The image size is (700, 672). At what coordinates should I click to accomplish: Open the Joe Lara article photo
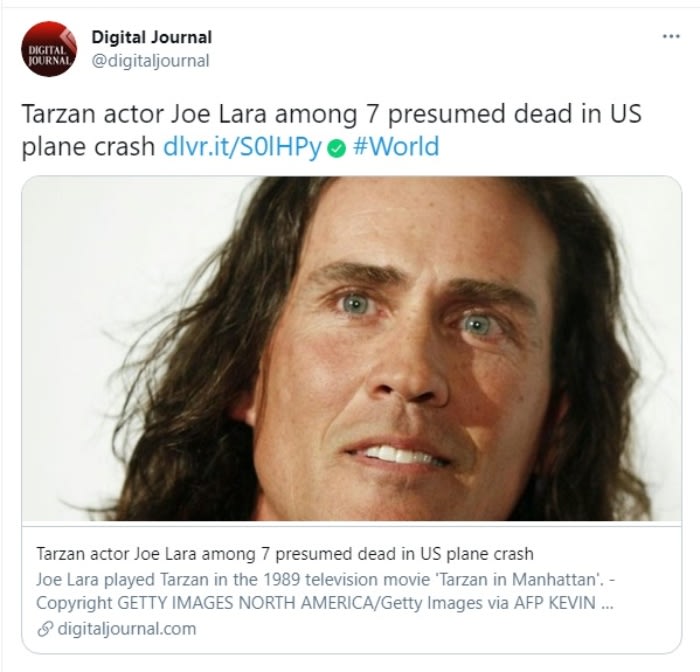[x=352, y=349]
